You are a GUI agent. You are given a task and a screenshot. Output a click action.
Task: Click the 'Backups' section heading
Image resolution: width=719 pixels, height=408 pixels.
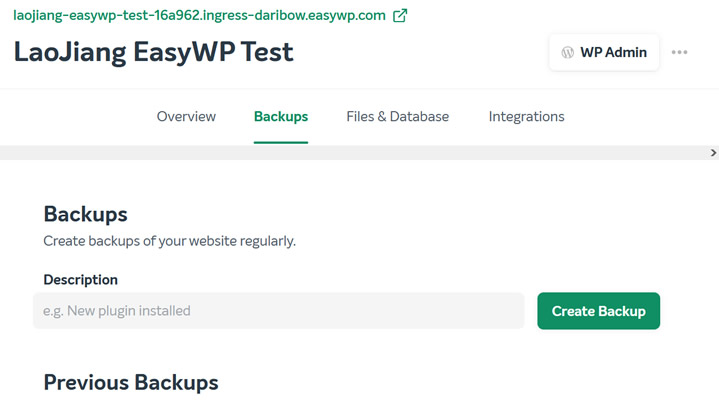point(85,215)
